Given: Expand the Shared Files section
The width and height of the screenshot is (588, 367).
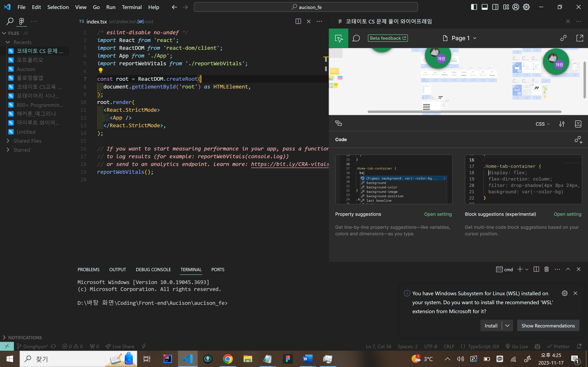Looking at the screenshot, I should point(27,141).
